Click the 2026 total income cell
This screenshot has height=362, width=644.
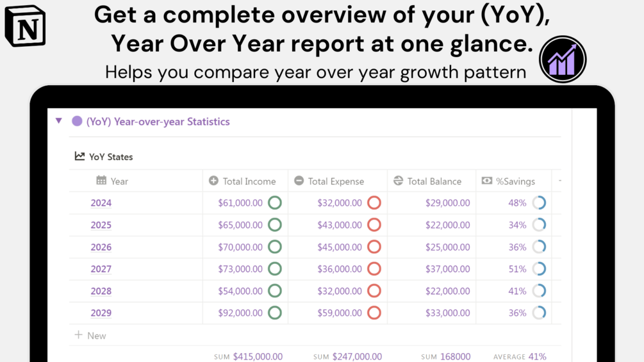pyautogui.click(x=240, y=247)
